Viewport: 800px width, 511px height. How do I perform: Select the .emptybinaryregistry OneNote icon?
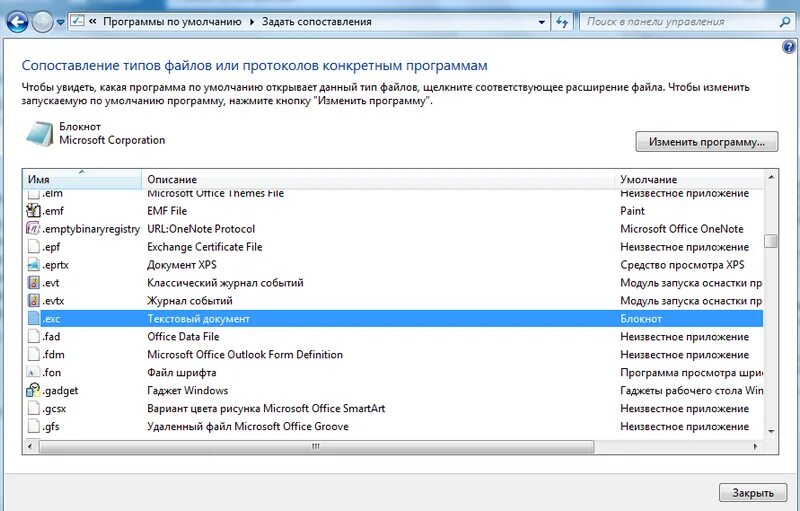33,228
